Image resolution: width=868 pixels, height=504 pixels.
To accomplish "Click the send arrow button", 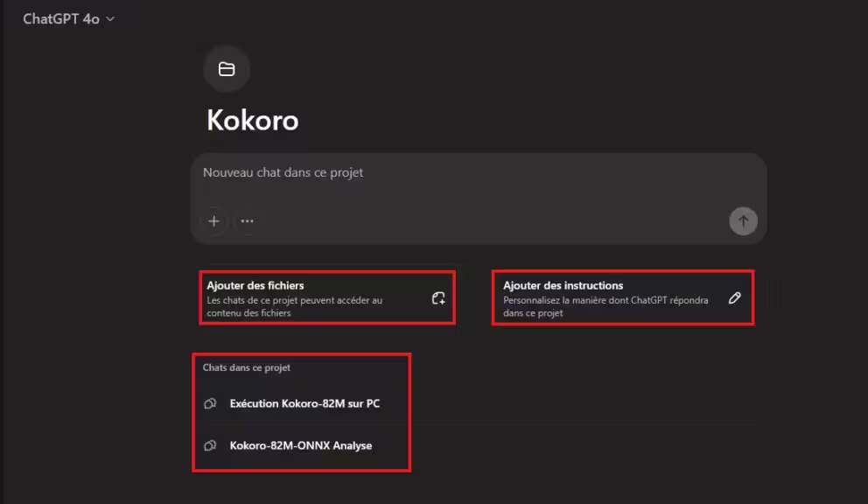I will coord(743,221).
